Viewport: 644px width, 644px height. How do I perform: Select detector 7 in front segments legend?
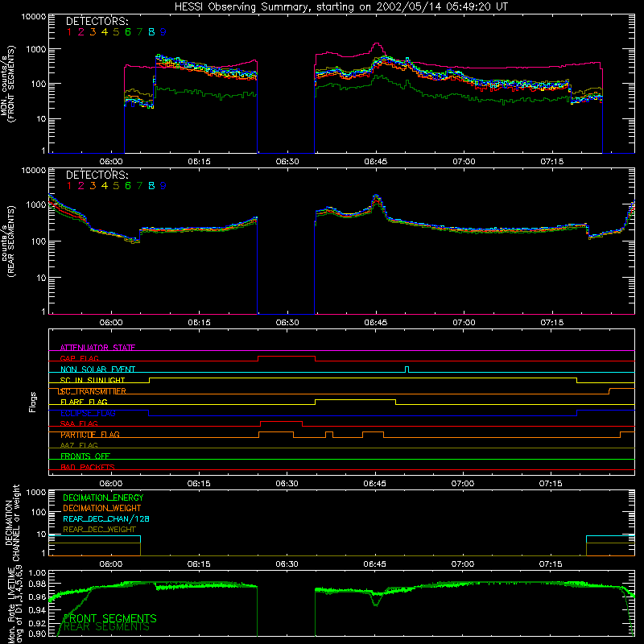coord(139,32)
